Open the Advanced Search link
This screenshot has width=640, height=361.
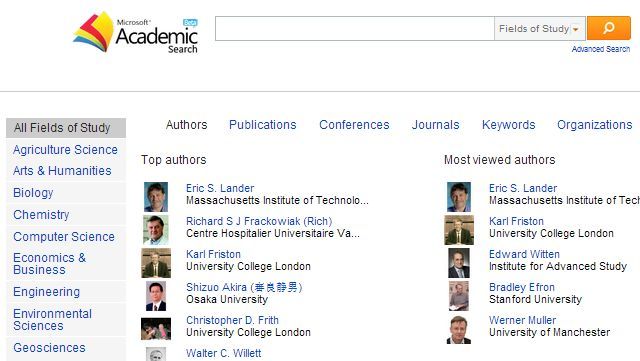pyautogui.click(x=600, y=49)
